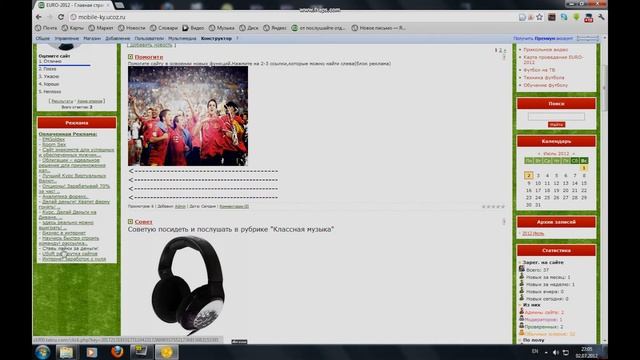This screenshot has height=360, width=640.
Task: Open the Почта bookmark
Action: pos(46,28)
